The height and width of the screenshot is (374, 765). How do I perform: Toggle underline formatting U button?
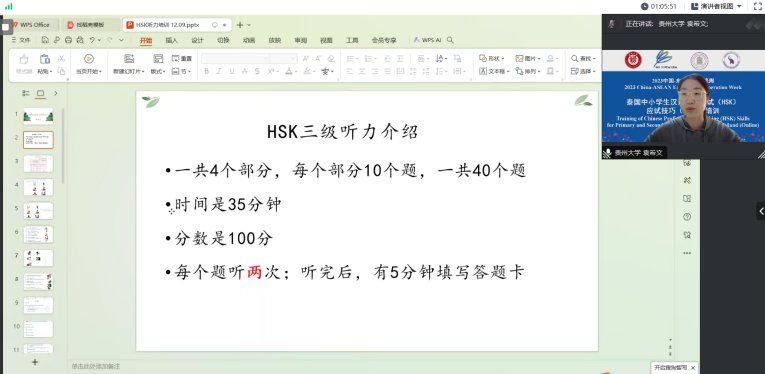(x=232, y=71)
